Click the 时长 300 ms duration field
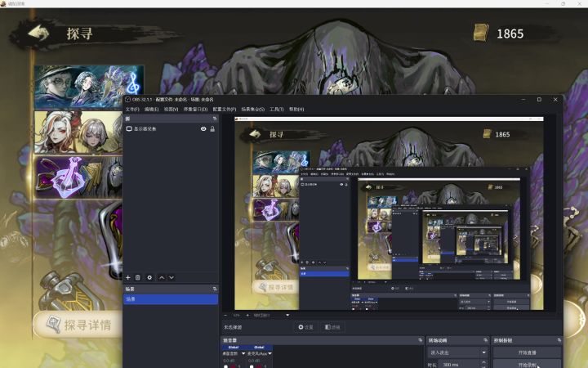This screenshot has width=588, height=368. [x=460, y=365]
